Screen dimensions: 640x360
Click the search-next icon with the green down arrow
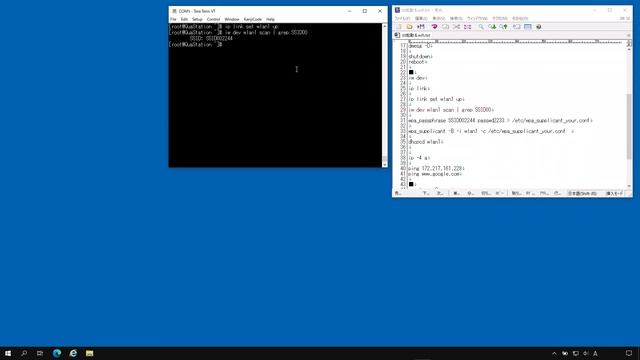coord(493,27)
